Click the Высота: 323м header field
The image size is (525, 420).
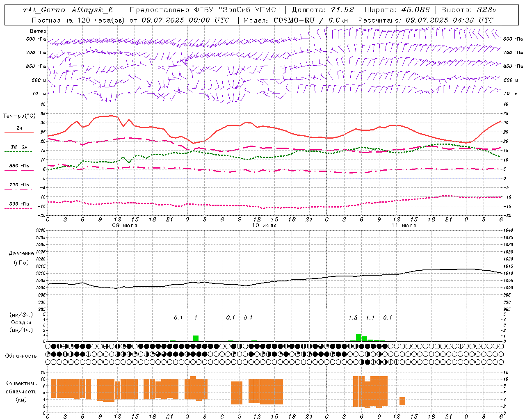click(469, 10)
